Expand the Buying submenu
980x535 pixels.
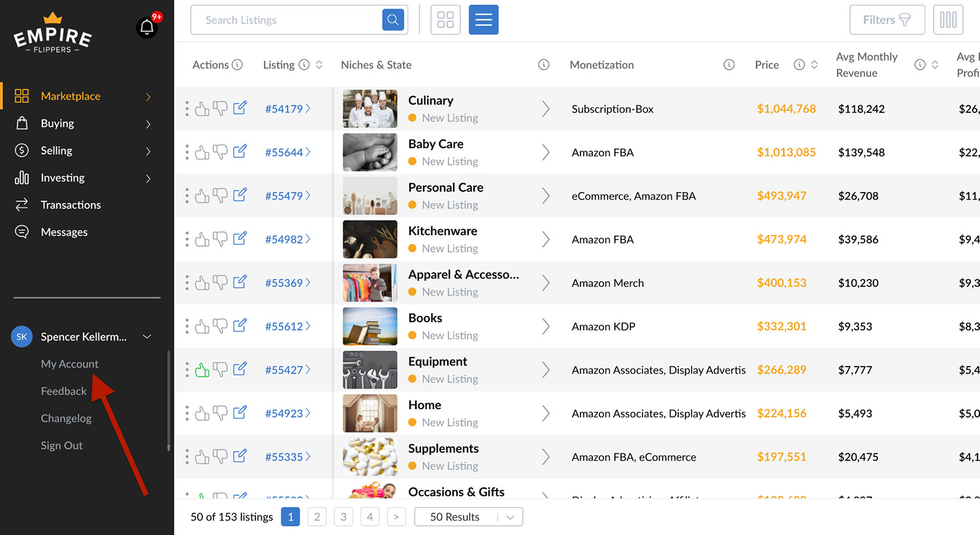[148, 124]
